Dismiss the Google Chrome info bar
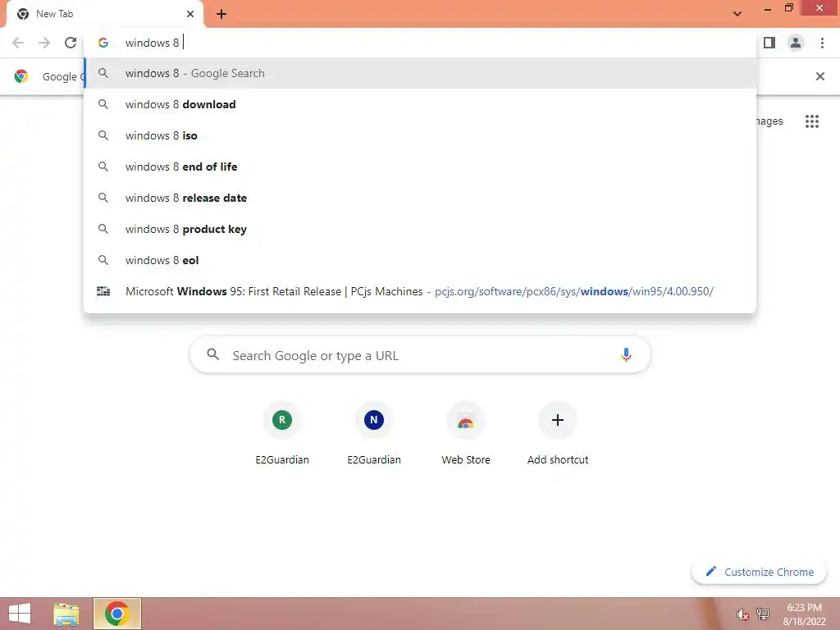Screen dimensions: 840x630 819,76
